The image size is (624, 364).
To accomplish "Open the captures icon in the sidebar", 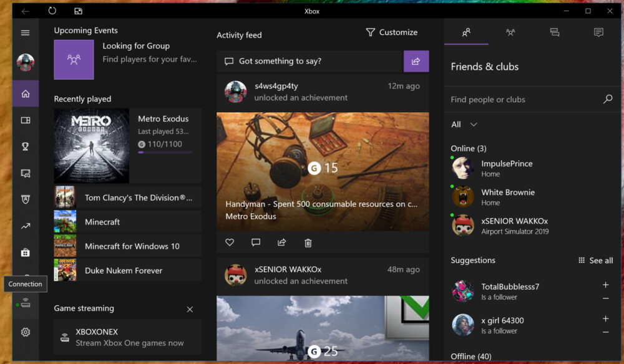I will coord(25,172).
